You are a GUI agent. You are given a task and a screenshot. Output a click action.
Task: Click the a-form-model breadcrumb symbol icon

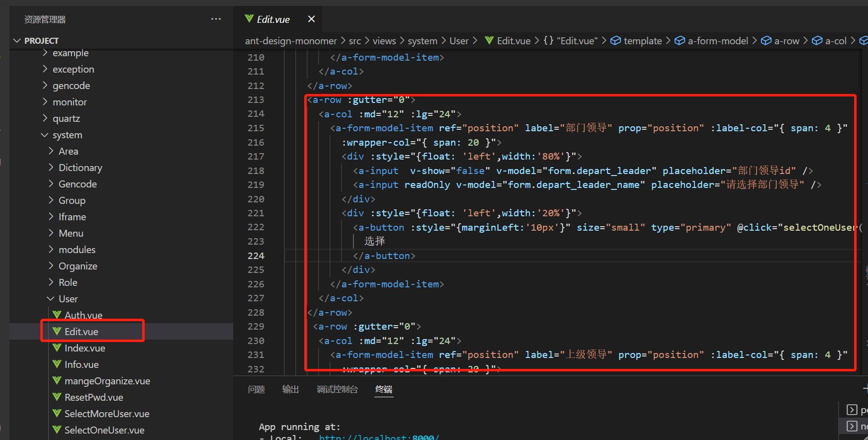680,41
